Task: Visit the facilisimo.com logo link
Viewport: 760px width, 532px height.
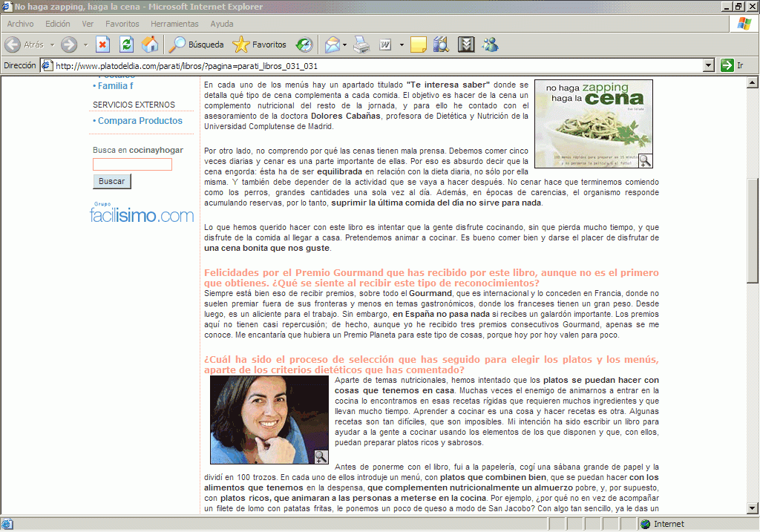Action: click(142, 213)
